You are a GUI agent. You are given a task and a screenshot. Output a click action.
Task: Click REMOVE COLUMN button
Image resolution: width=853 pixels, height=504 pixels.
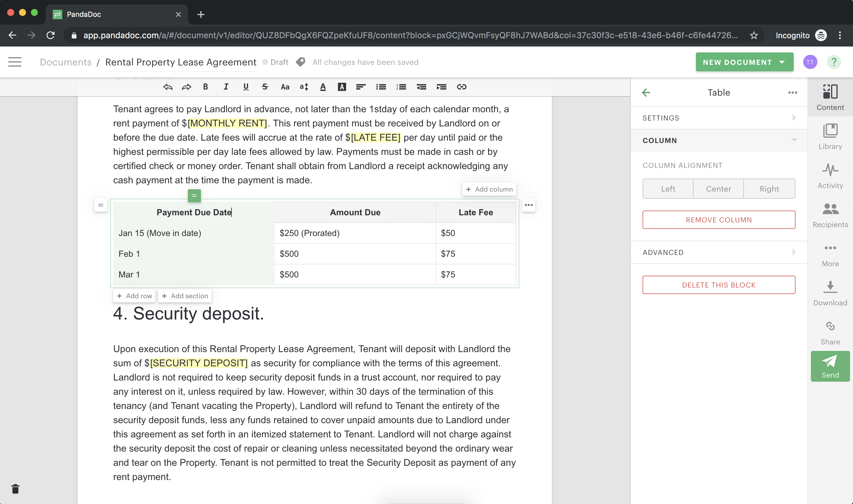click(718, 220)
